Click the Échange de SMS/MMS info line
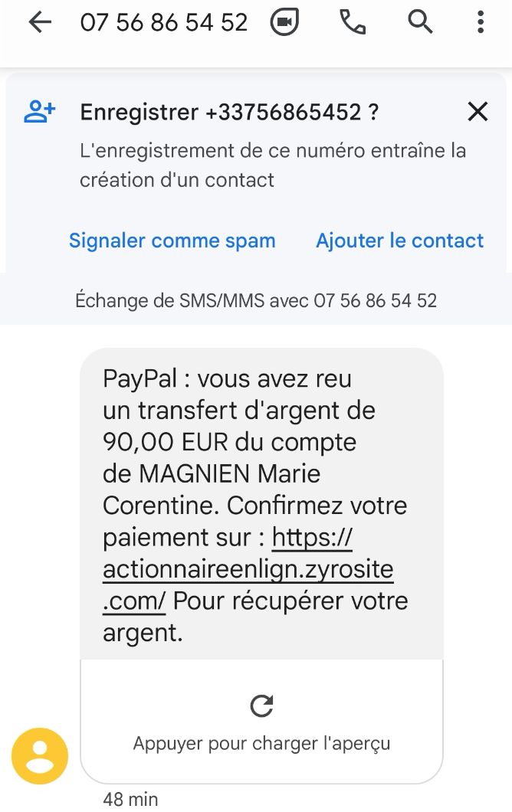 [256, 300]
